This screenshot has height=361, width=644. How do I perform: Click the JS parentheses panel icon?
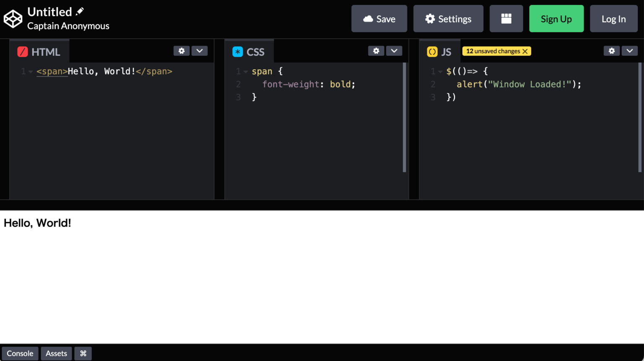tap(432, 51)
